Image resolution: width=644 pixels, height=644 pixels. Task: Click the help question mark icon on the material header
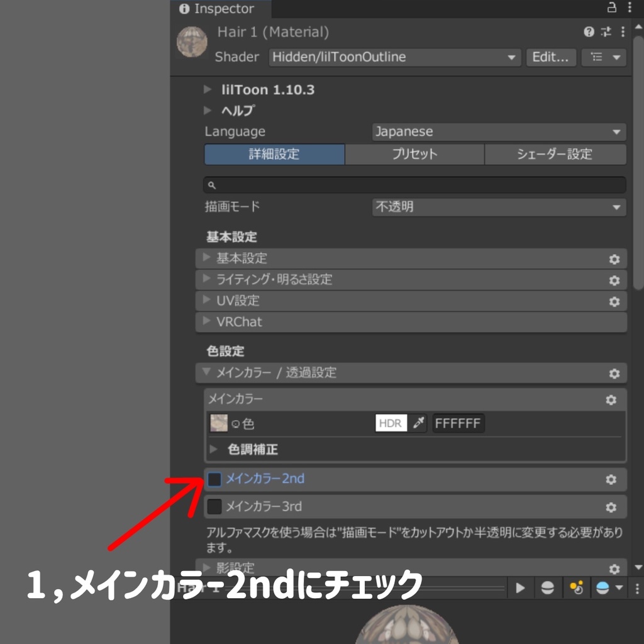pos(589,32)
